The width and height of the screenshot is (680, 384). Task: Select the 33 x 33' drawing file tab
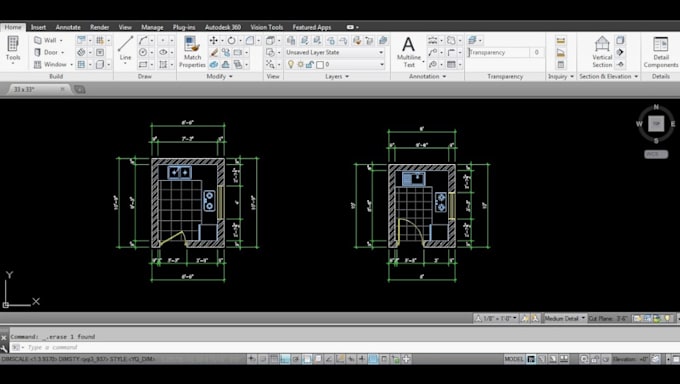38,89
